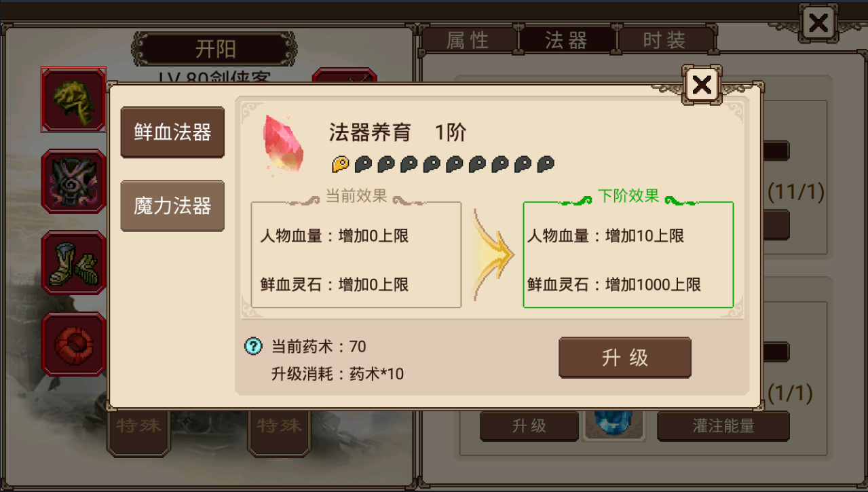This screenshot has height=492, width=868.
Task: Click the 开阳 character name plate
Action: point(215,50)
